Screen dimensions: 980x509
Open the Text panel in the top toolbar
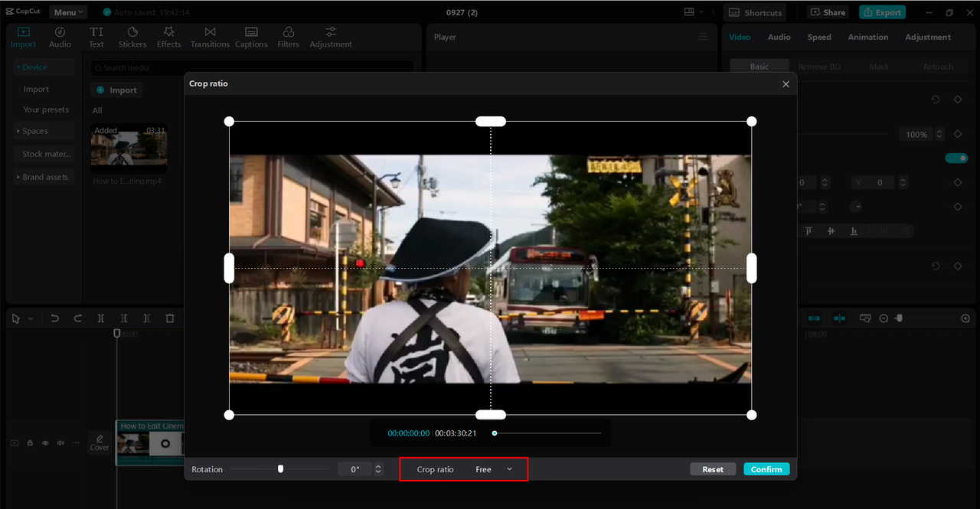(x=96, y=37)
